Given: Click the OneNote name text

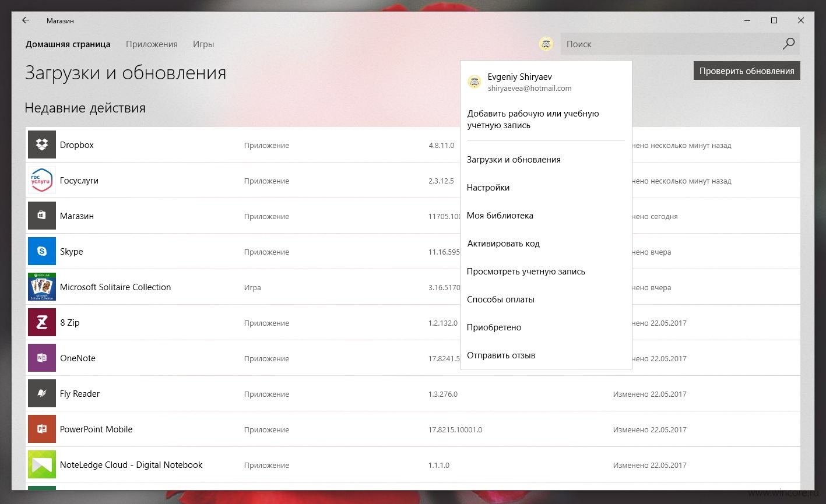Looking at the screenshot, I should [x=78, y=358].
